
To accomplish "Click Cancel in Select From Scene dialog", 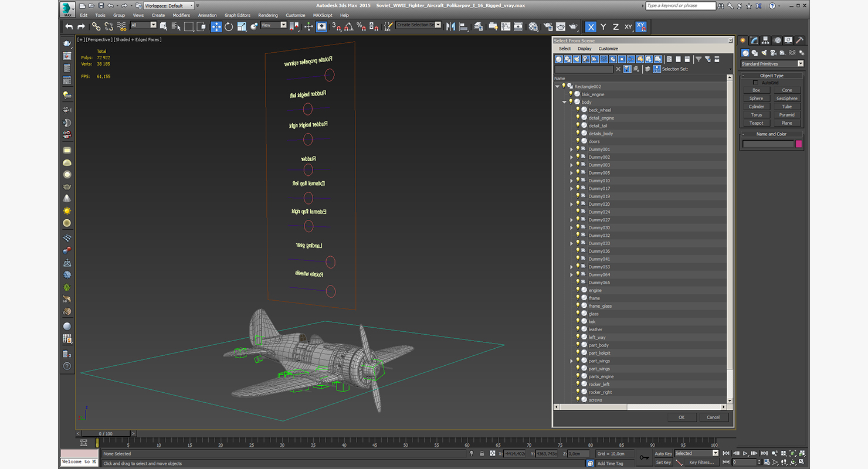I will (713, 417).
